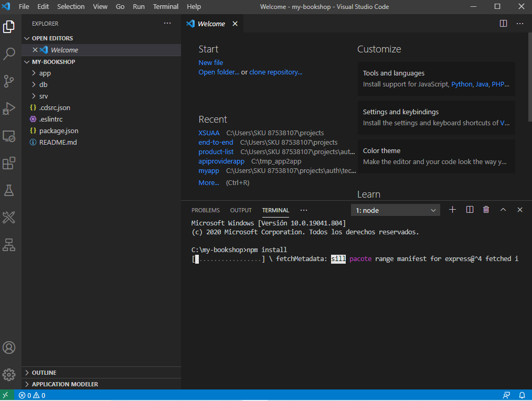Collapse the MY-BOOKSHOP folder section
Image resolution: width=532 pixels, height=401 pixels.
pos(53,62)
